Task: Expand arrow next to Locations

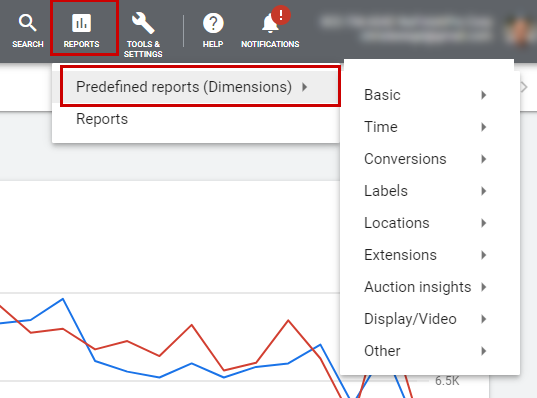Action: tap(484, 223)
